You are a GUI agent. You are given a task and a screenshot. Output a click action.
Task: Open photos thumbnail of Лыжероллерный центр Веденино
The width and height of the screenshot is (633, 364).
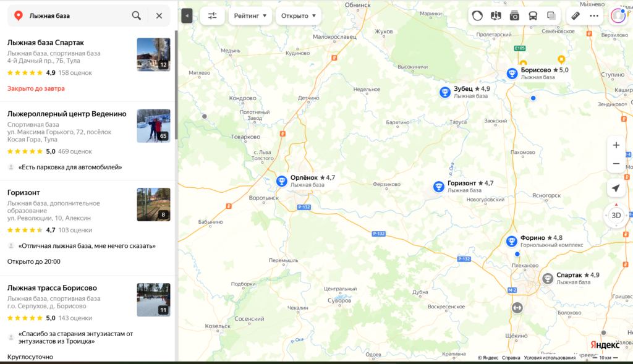pos(153,125)
